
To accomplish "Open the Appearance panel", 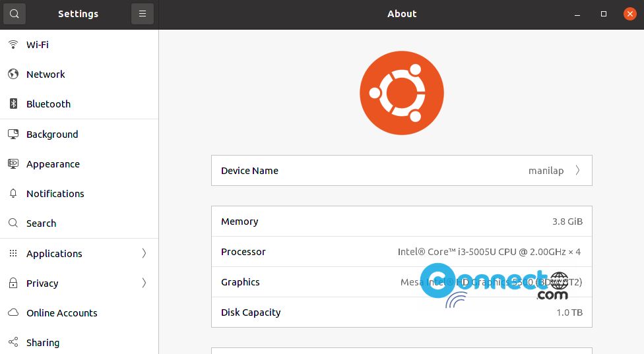I will [x=79, y=163].
